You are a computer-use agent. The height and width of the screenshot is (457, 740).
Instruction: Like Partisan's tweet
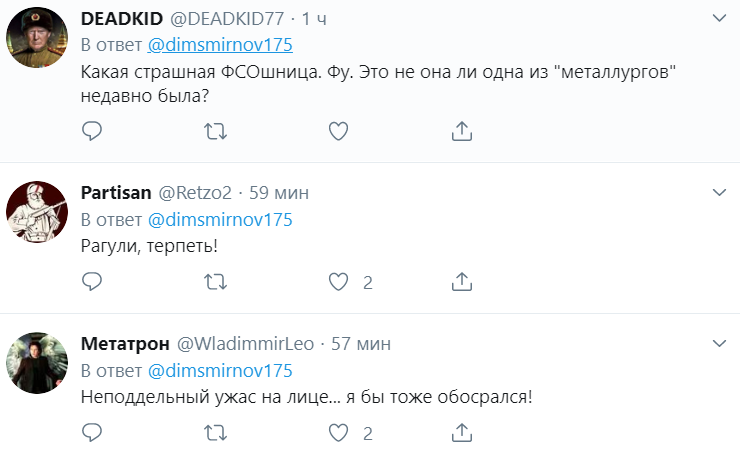[x=338, y=282]
